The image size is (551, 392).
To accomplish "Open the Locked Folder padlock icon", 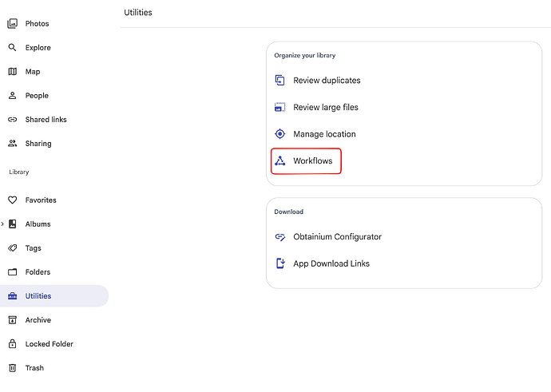I will [12, 343].
